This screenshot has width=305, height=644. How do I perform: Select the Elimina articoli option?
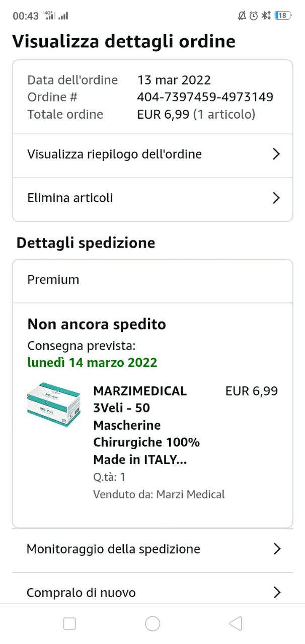70,198
